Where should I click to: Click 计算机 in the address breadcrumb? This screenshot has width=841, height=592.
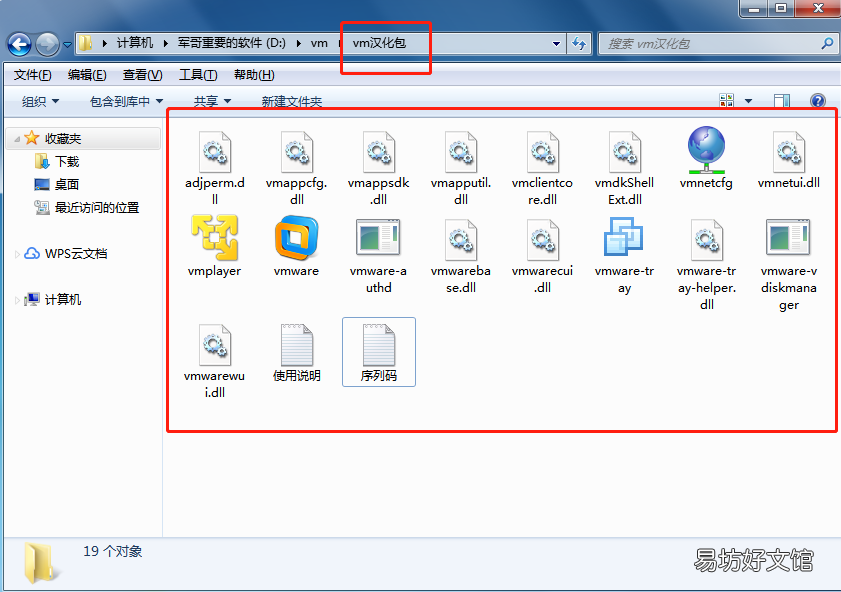click(x=135, y=43)
